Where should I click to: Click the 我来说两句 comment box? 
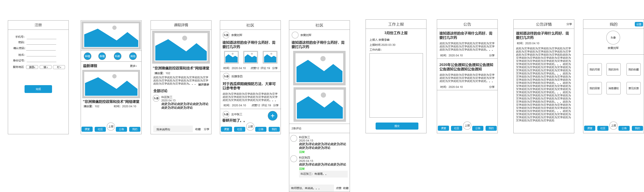173,129
